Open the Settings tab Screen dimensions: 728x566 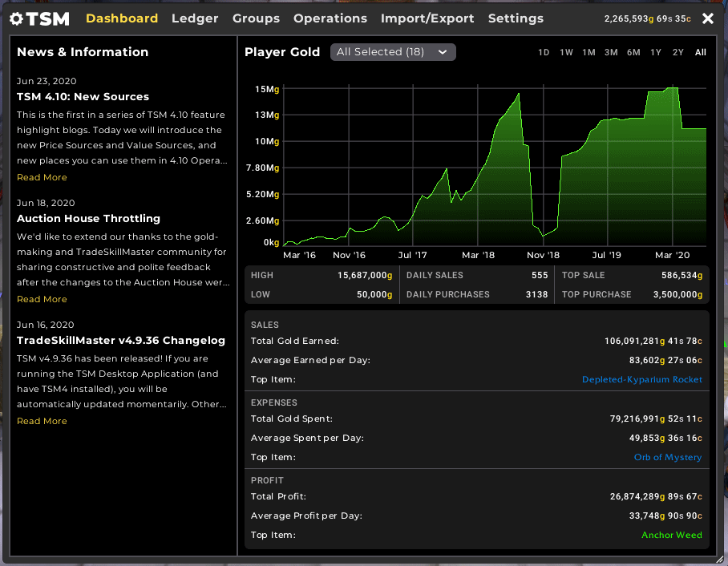pos(516,18)
